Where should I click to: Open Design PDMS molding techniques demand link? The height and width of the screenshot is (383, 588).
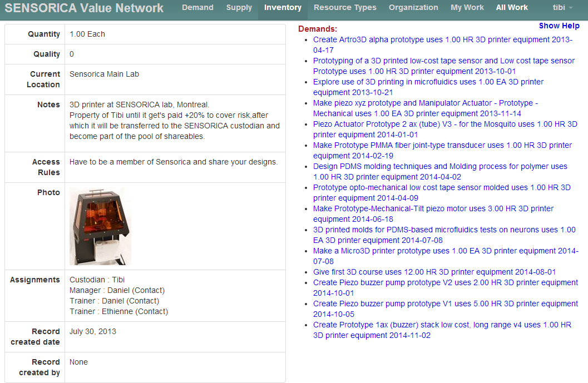point(440,171)
